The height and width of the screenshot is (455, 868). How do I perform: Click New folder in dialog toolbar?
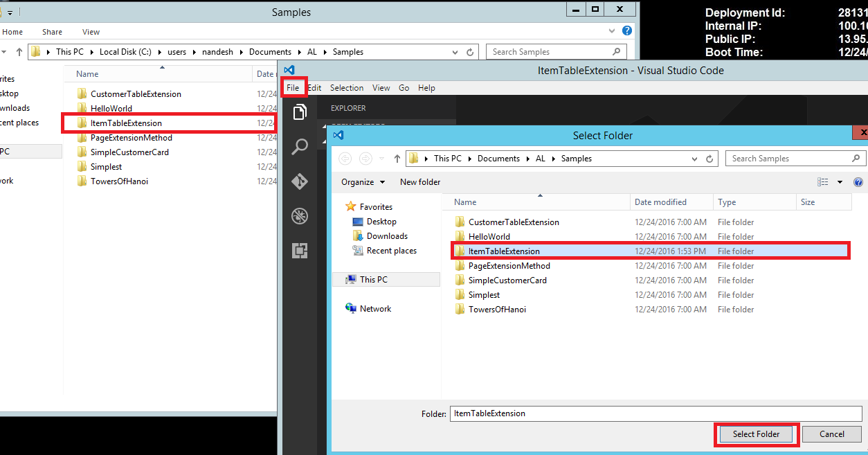pyautogui.click(x=420, y=182)
